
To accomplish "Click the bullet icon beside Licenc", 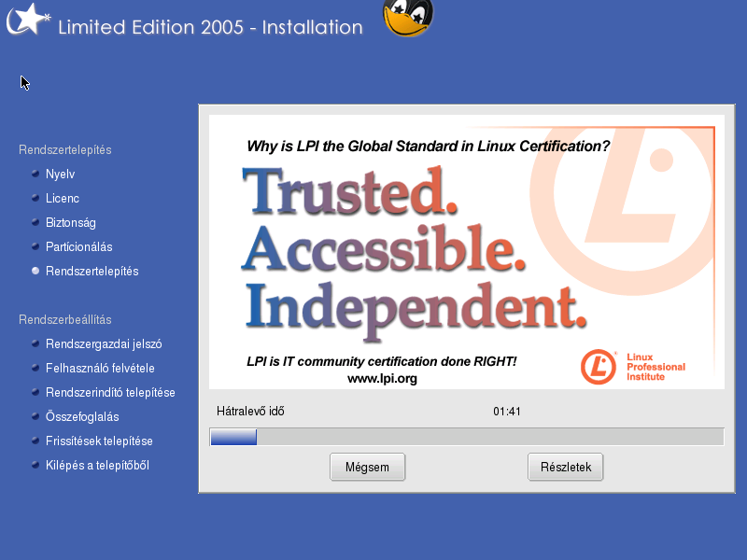I will [x=35, y=198].
